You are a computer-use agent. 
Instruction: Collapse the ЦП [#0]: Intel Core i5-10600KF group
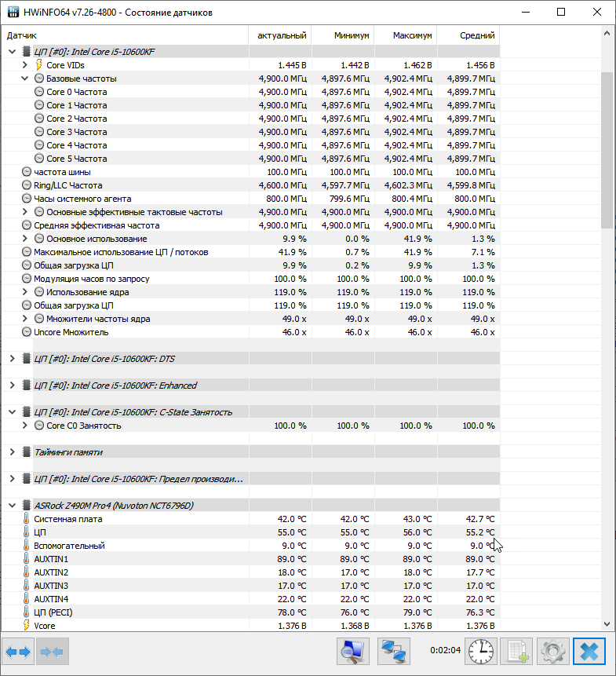(x=12, y=52)
